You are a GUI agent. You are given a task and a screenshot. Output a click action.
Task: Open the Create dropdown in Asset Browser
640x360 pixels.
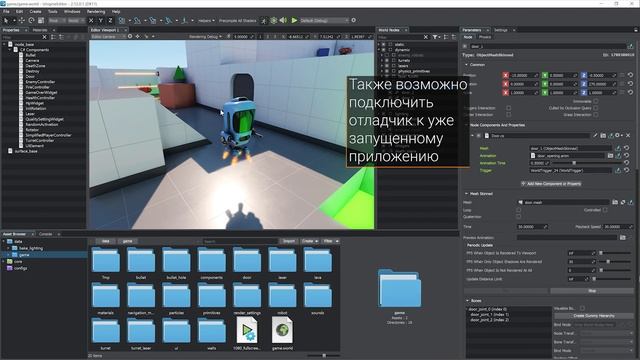309,241
